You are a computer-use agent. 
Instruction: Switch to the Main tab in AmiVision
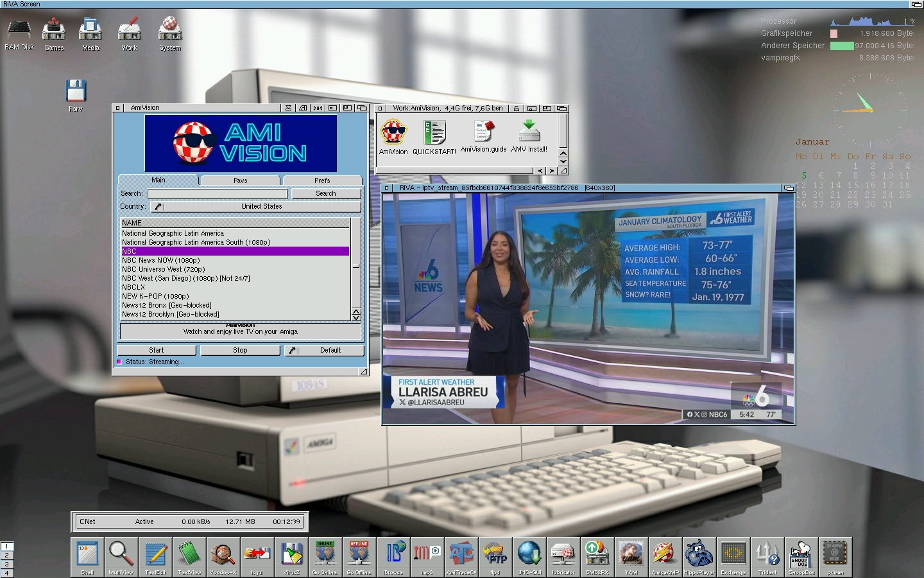(x=158, y=180)
